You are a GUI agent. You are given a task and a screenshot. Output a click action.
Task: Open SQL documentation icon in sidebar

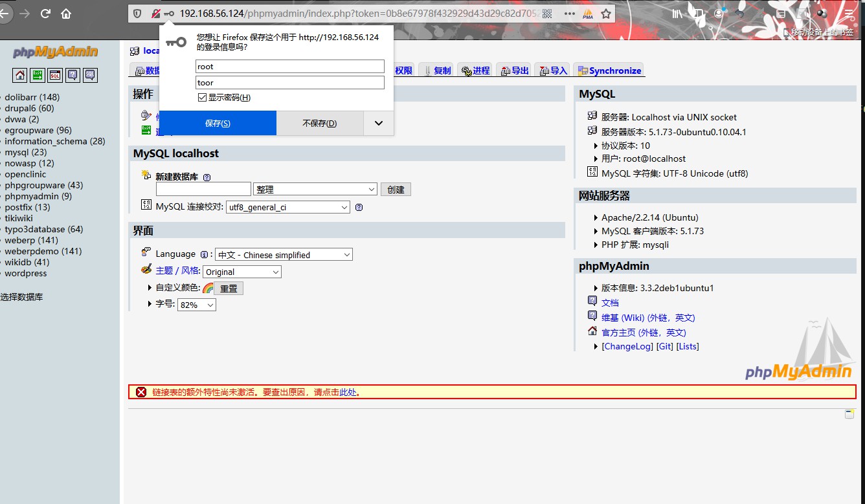(x=90, y=75)
